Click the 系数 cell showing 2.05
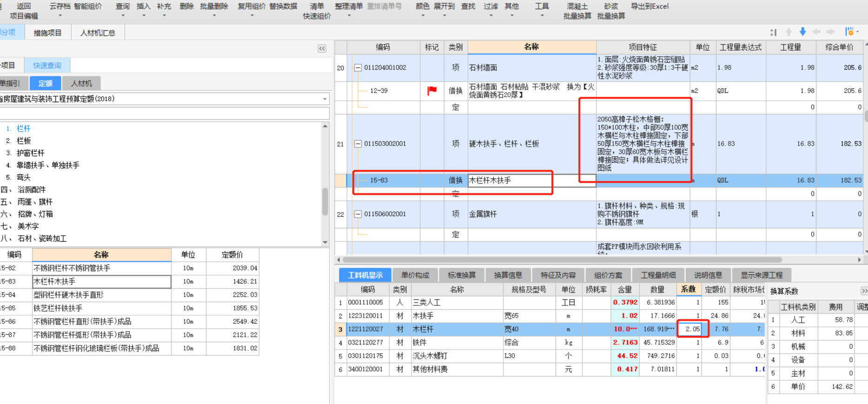Viewport: 868px width, 404px height. pyautogui.click(x=689, y=329)
